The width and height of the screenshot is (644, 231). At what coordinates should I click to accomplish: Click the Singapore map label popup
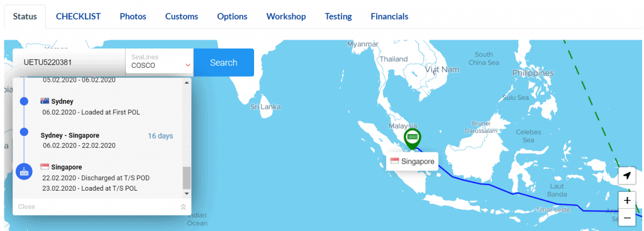tap(412, 162)
